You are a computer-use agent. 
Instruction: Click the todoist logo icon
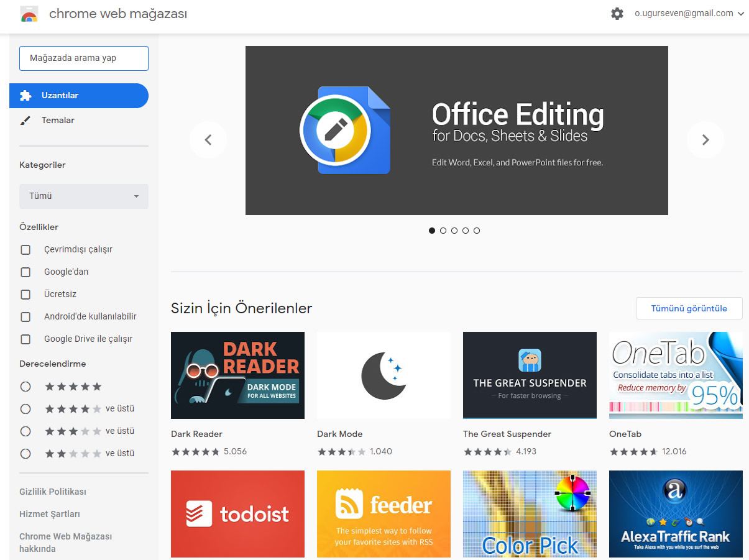[x=199, y=513]
